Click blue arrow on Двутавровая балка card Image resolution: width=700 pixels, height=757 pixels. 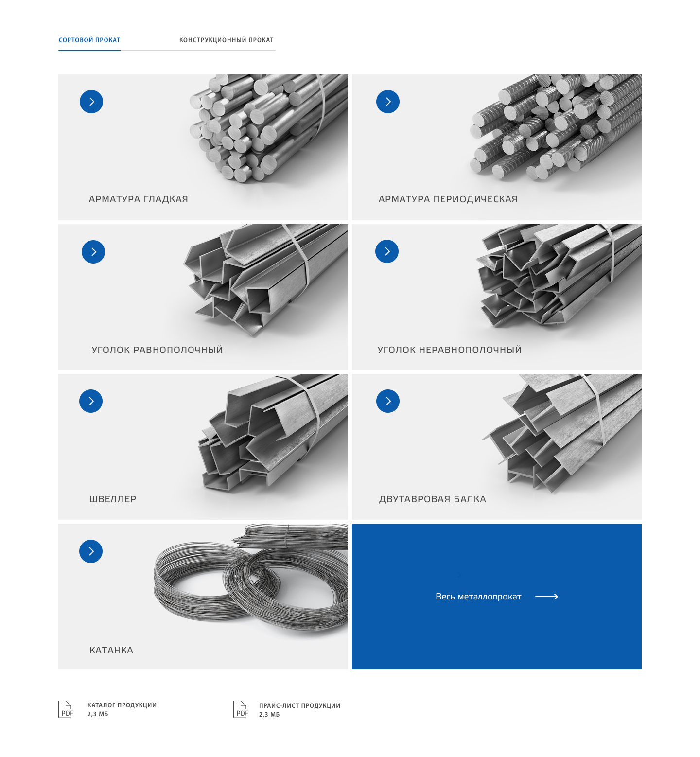point(388,401)
